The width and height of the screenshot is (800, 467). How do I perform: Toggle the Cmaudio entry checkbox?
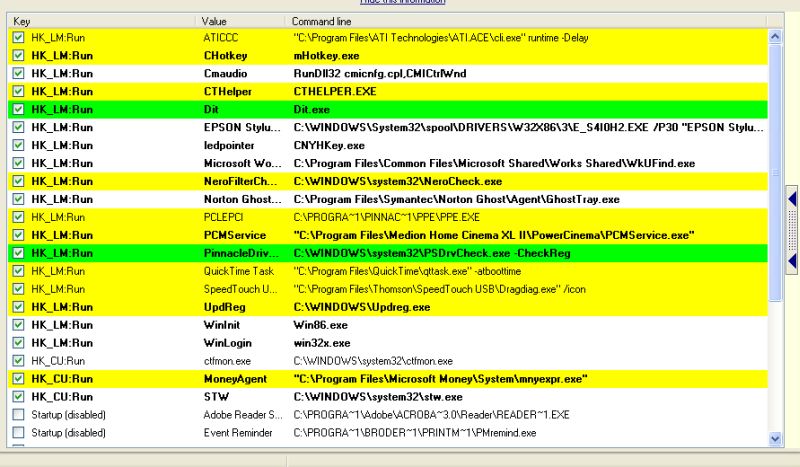[x=18, y=73]
